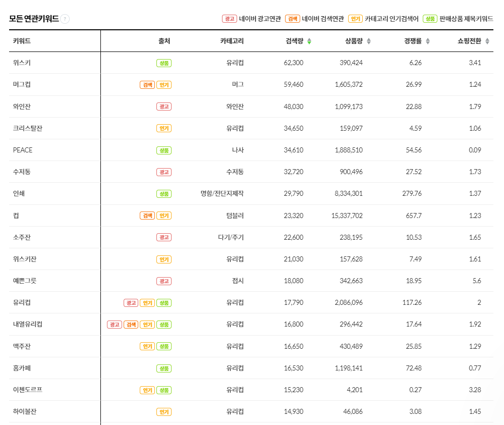This screenshot has width=504, height=425.
Task: Click the 카테고리 column header
Action: coord(232,41)
